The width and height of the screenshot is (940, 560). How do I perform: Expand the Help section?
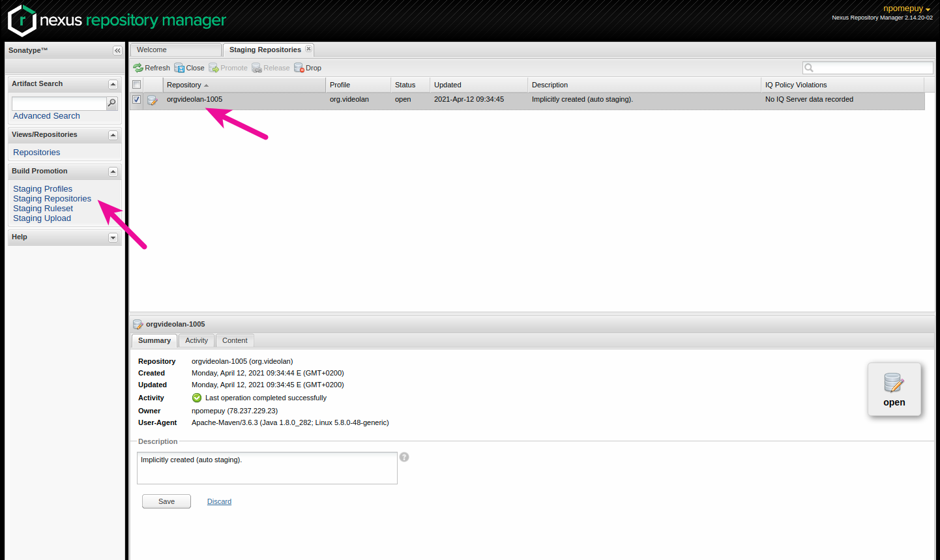[x=113, y=237]
